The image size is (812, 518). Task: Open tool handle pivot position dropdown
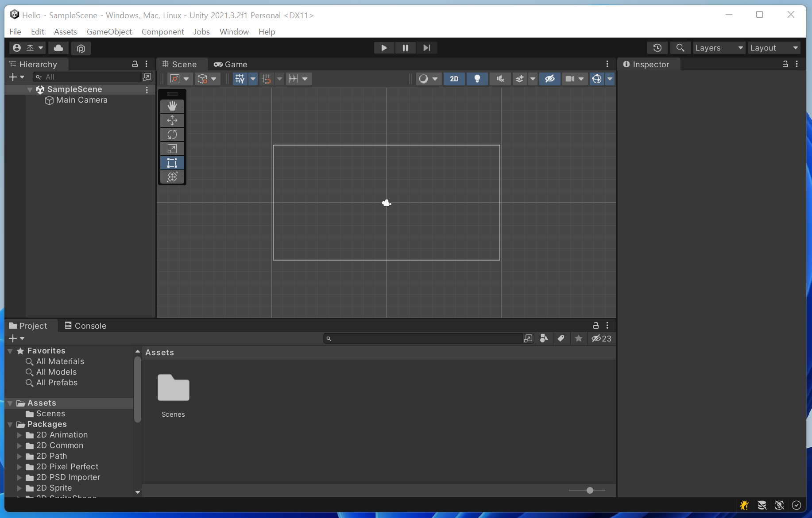180,79
